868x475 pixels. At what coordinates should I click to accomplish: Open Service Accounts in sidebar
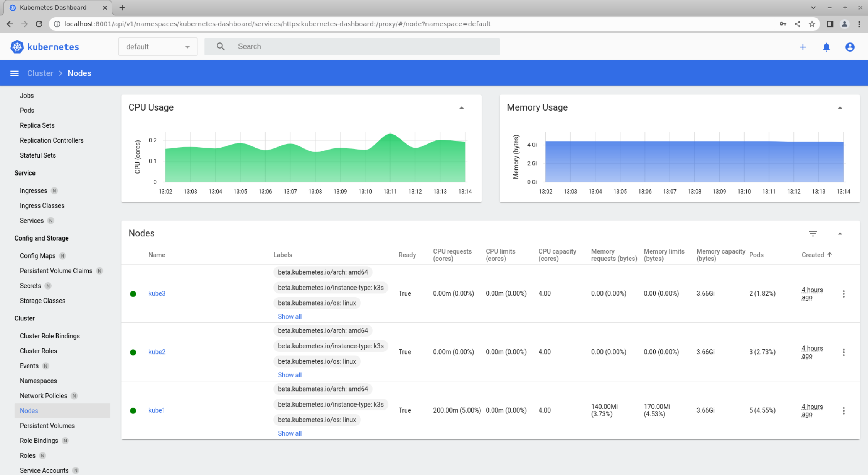tap(44, 470)
